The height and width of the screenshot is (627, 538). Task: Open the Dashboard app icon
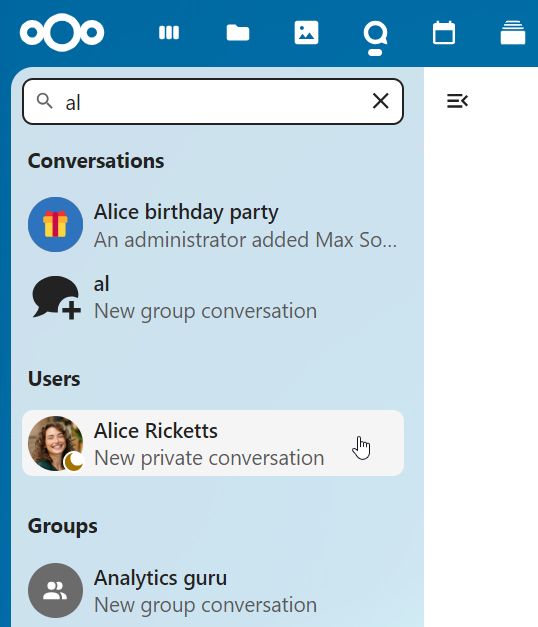click(x=169, y=33)
